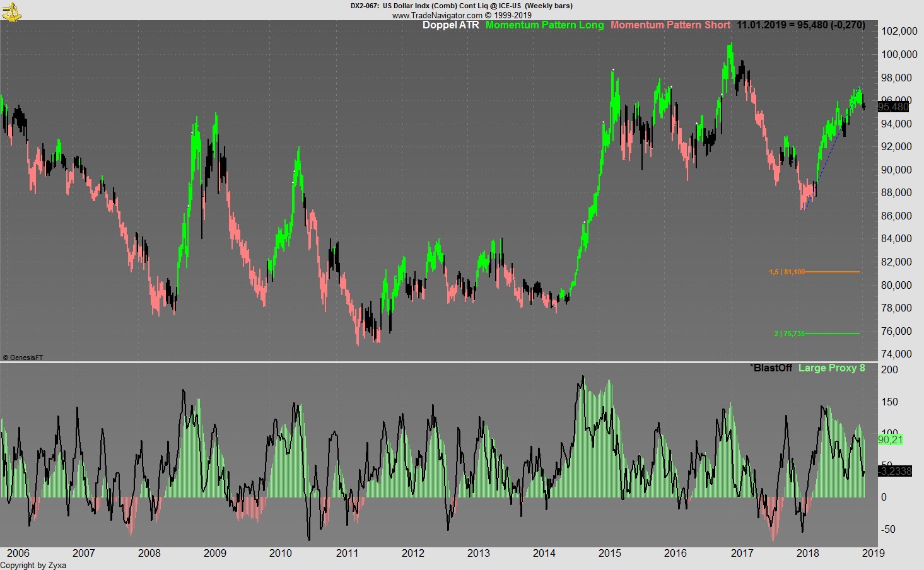924x570 pixels.
Task: Click the 2018 label on the time axis
Action: click(x=807, y=553)
